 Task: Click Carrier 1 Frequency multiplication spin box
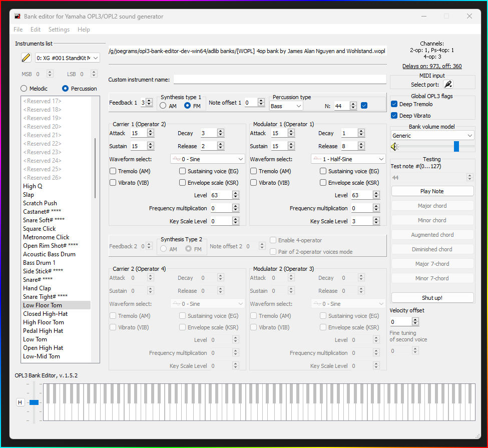[225, 208]
